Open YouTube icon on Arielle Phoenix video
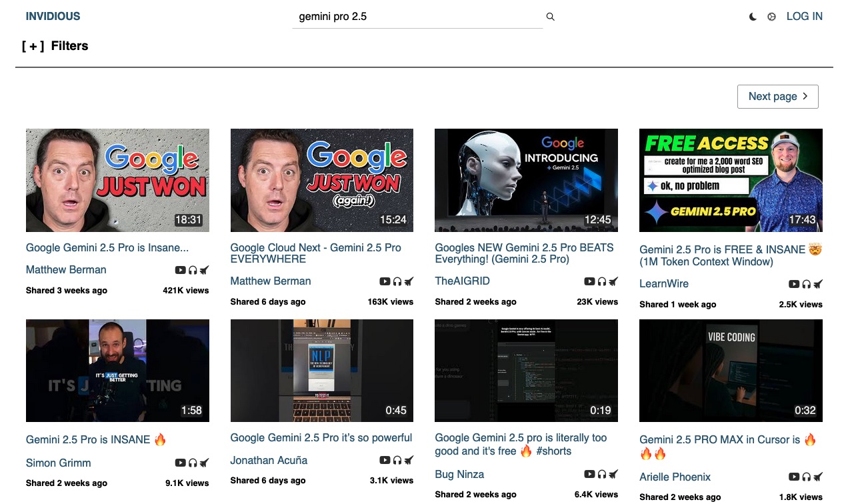The height and width of the screenshot is (504, 852). [x=794, y=477]
